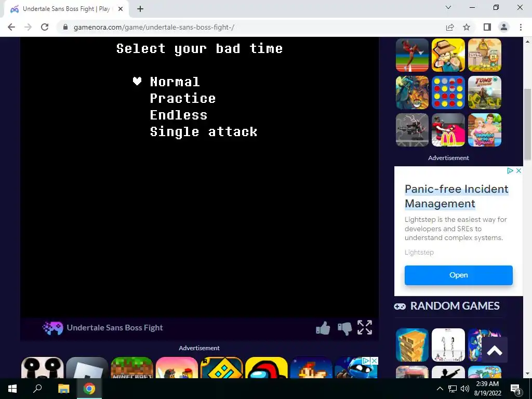The height and width of the screenshot is (399, 532).
Task: Click the scroll-to-top arrow button
Action: tap(495, 350)
